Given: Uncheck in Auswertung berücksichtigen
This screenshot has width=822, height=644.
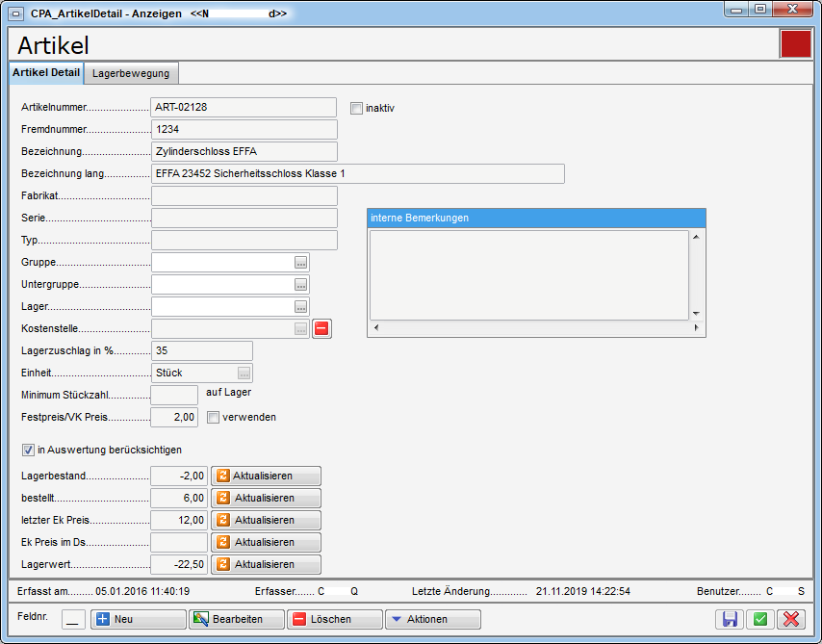Looking at the screenshot, I should click(28, 449).
